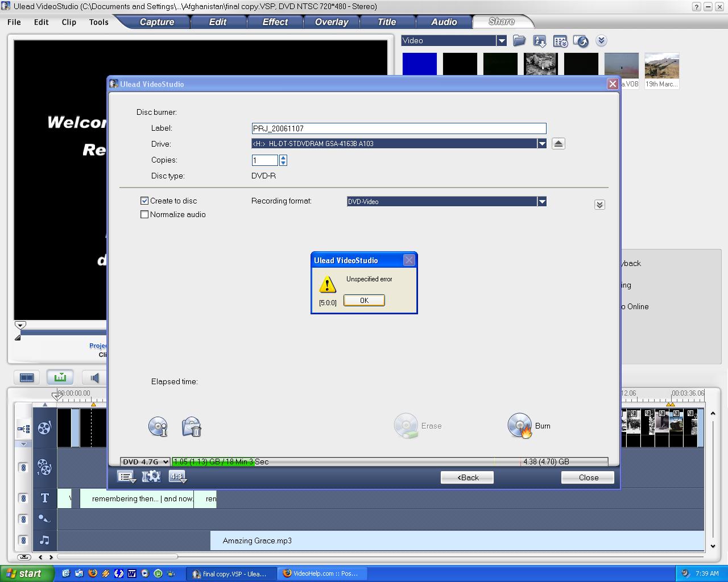Viewport: 728px width, 582px height.
Task: Open Firefox from the quick launch bar
Action: 92,573
